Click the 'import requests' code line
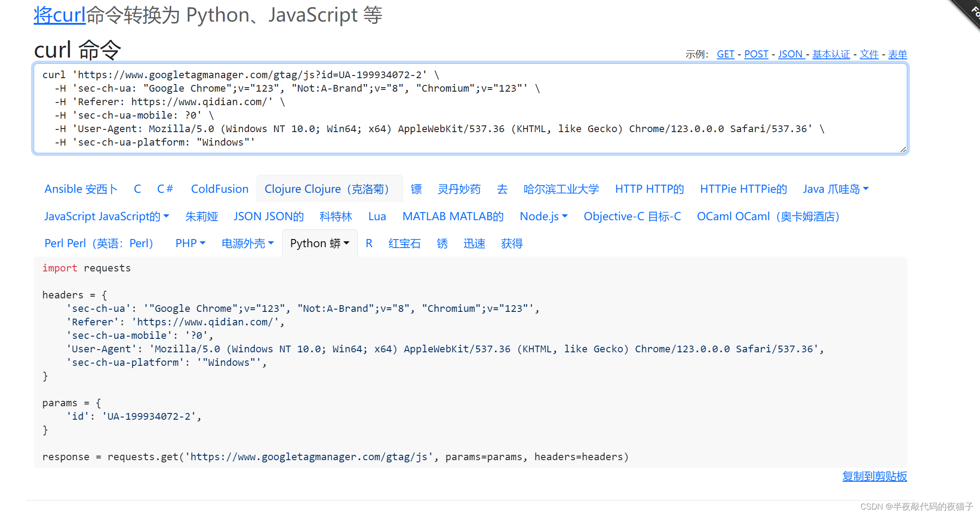The image size is (980, 515). coord(87,268)
